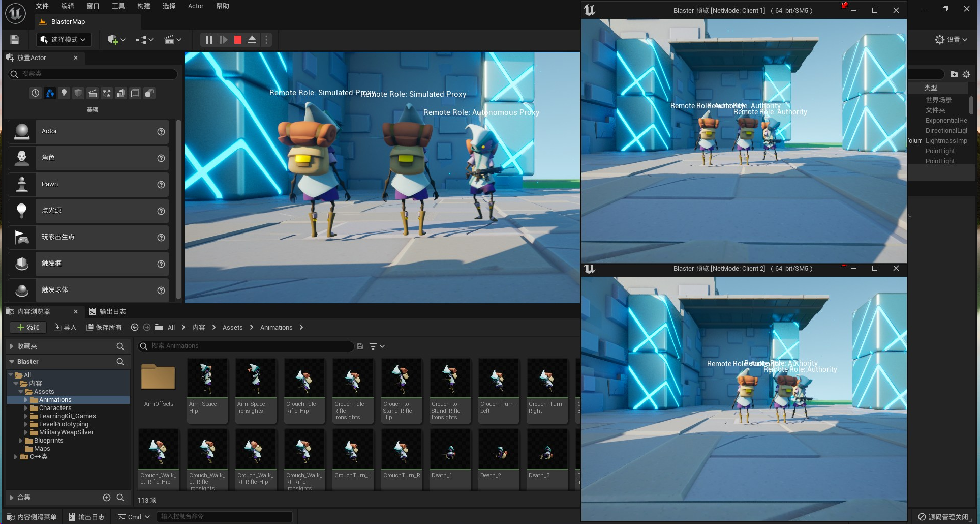The width and height of the screenshot is (980, 524).
Task: Open the 窗口 menu
Action: [x=93, y=6]
